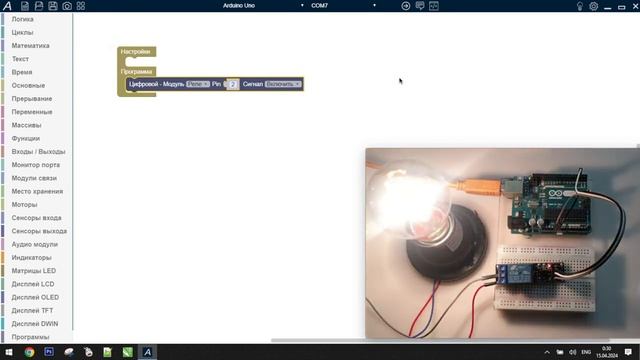Viewport: 640px width, 360px height.
Task: Click the light bulb hint icon
Action: pos(580,6)
